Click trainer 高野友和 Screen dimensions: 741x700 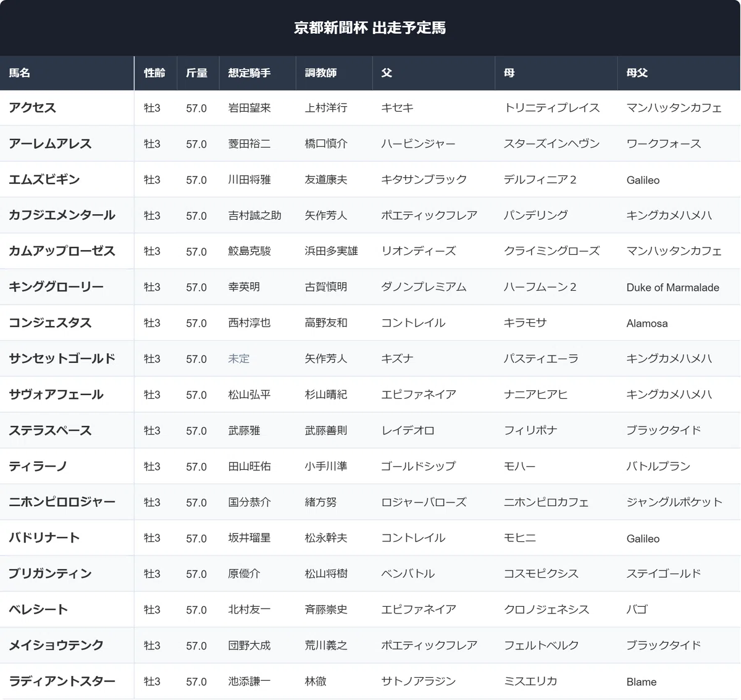tap(326, 323)
